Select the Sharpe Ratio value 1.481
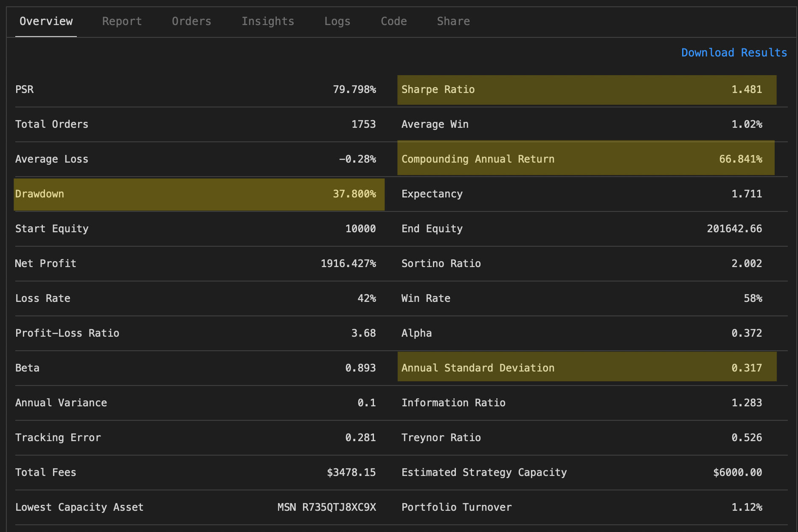The height and width of the screenshot is (532, 798). (747, 90)
